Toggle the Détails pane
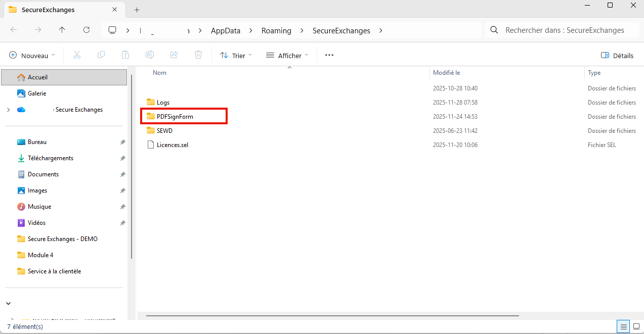The image size is (644, 334). (617, 56)
